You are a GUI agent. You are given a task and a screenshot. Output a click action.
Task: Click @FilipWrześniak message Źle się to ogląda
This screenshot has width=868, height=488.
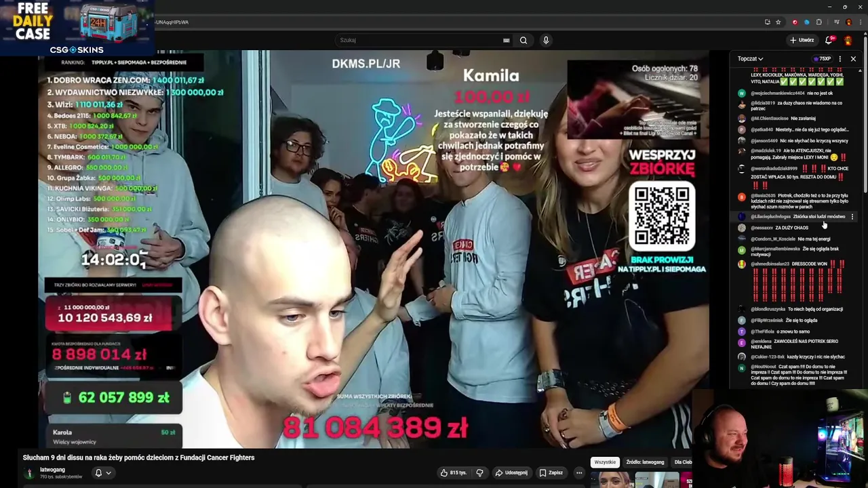802,321
